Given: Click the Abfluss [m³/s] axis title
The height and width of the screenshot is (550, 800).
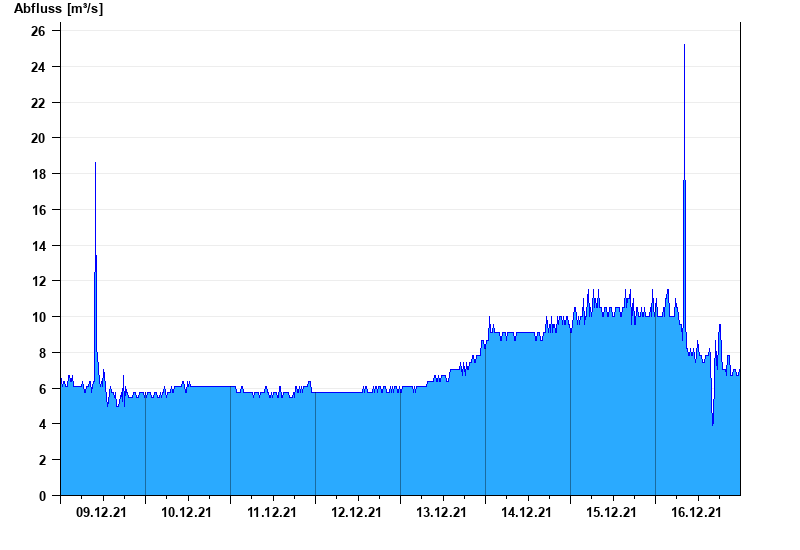Looking at the screenshot, I should [x=58, y=9].
